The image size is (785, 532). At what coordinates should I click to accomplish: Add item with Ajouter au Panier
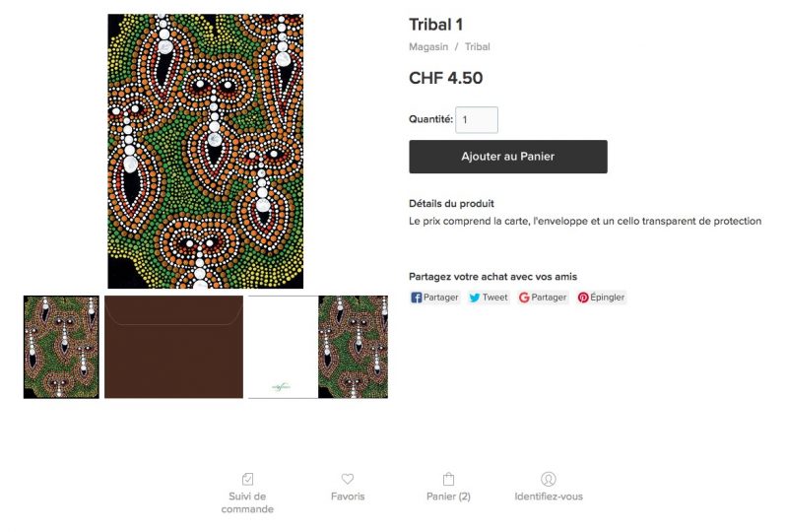pos(508,157)
